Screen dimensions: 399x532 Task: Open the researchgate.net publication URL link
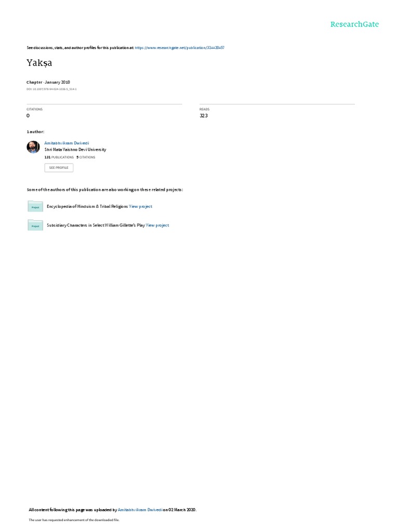pos(179,48)
